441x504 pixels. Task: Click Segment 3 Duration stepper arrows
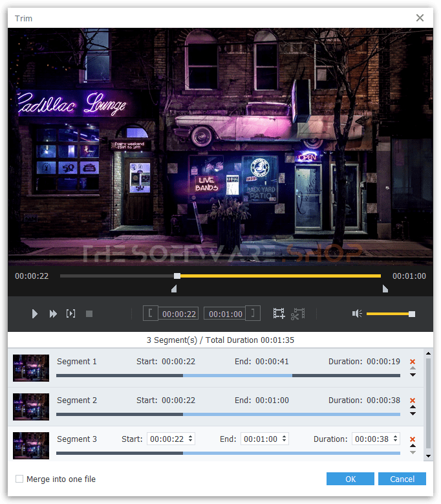[x=395, y=439]
